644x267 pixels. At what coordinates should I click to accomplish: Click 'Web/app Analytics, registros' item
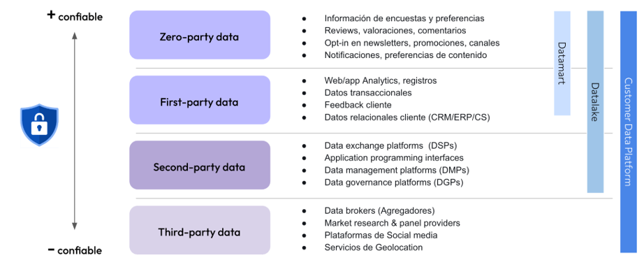click(x=380, y=80)
